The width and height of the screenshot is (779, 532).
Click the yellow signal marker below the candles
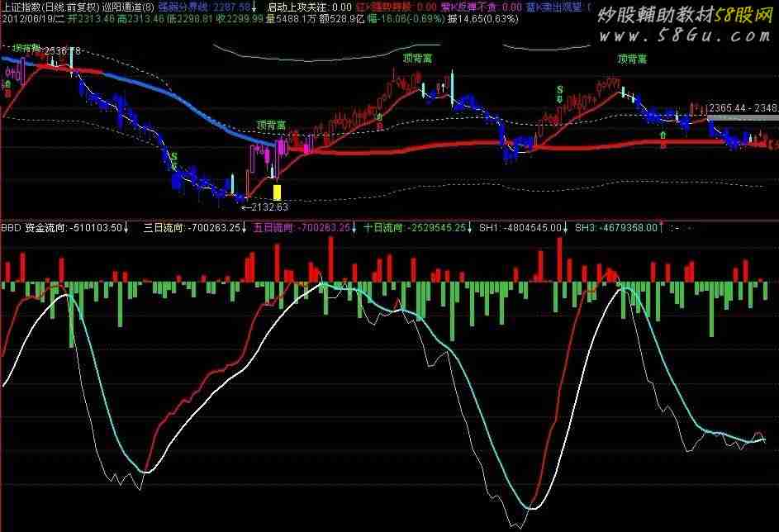point(278,192)
